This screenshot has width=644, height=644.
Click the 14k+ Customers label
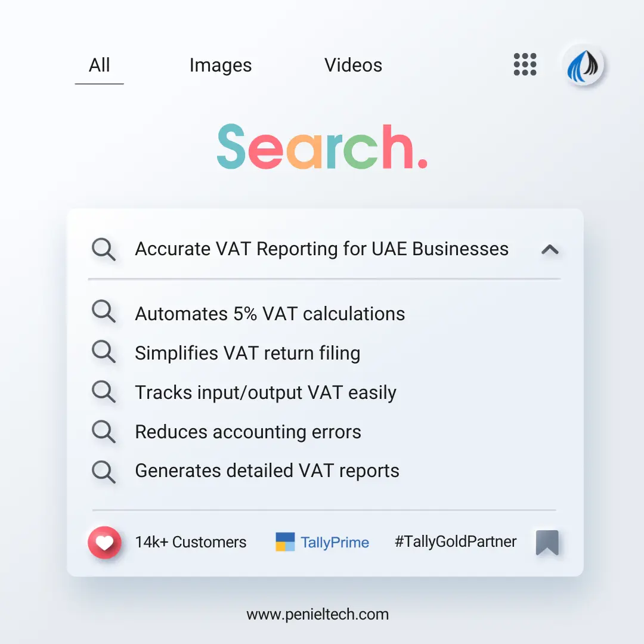click(x=190, y=542)
